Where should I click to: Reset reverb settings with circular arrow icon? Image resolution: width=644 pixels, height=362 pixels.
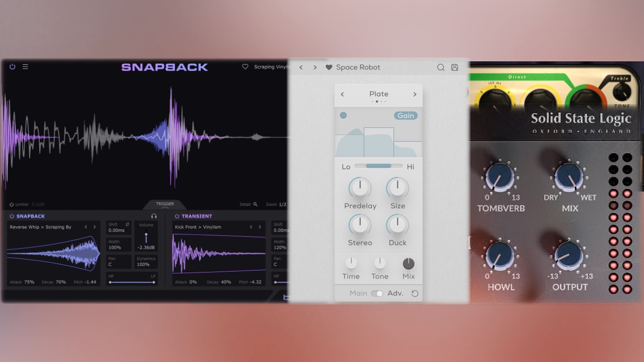click(x=415, y=294)
